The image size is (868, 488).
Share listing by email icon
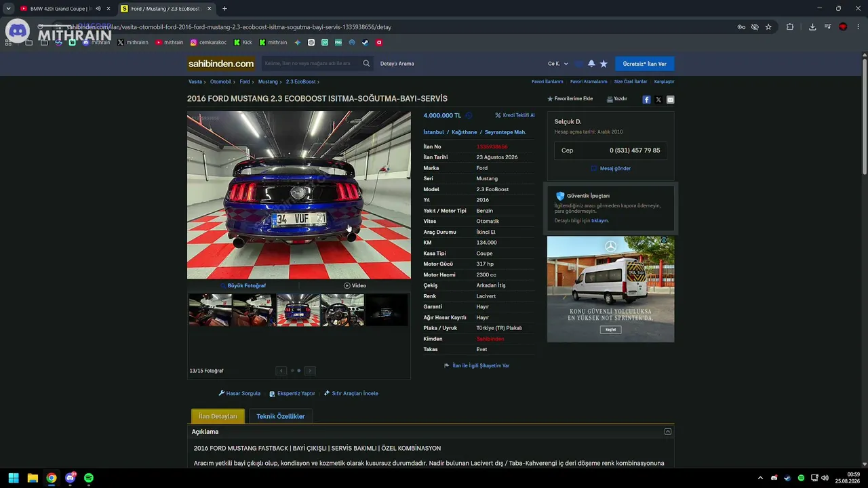(671, 100)
